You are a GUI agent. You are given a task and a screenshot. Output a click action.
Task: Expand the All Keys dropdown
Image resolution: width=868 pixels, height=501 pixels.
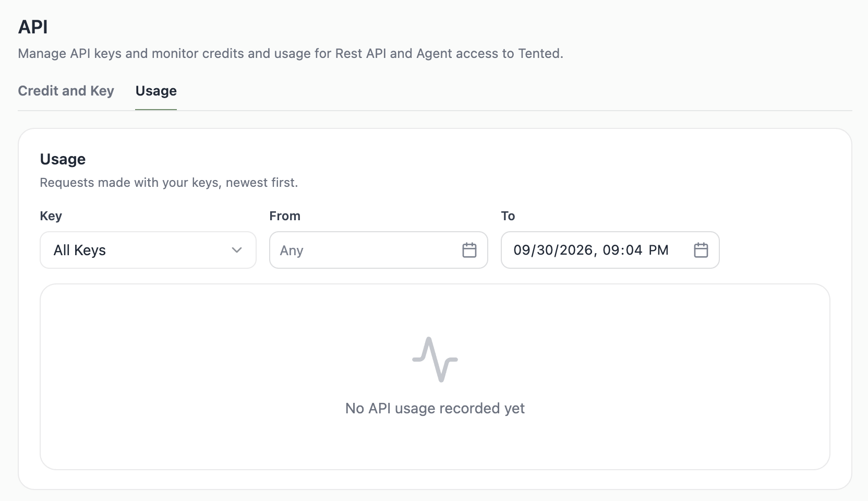(x=148, y=250)
